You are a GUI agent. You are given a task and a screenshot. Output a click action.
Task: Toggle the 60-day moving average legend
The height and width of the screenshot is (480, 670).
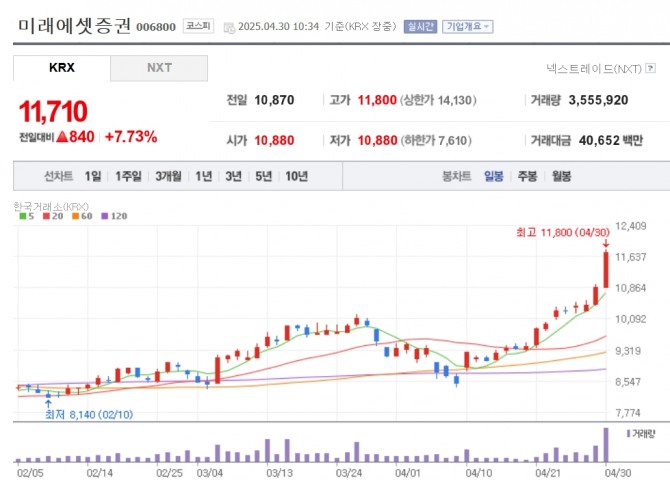tap(83, 216)
